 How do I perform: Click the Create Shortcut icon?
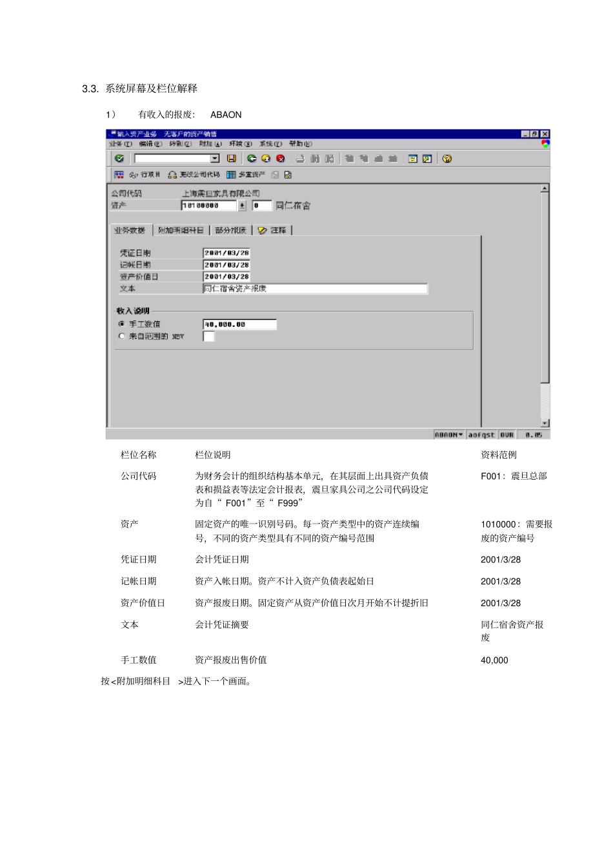pos(427,159)
